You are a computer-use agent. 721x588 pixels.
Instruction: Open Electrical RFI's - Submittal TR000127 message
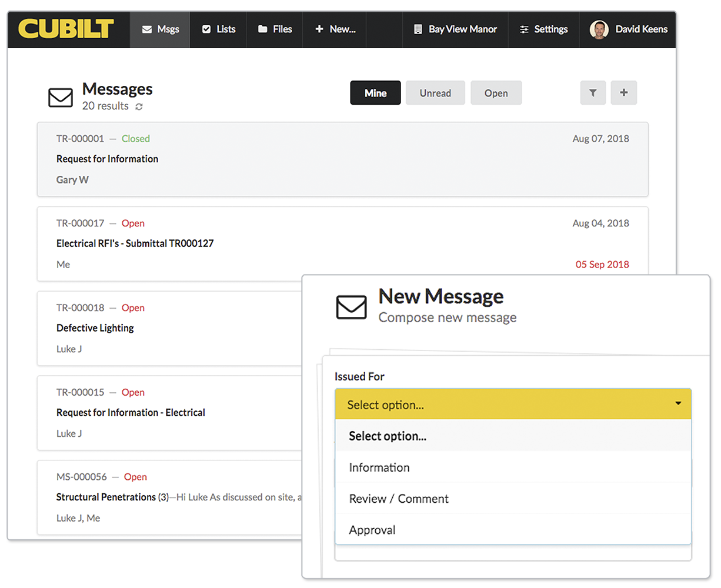coord(135,243)
